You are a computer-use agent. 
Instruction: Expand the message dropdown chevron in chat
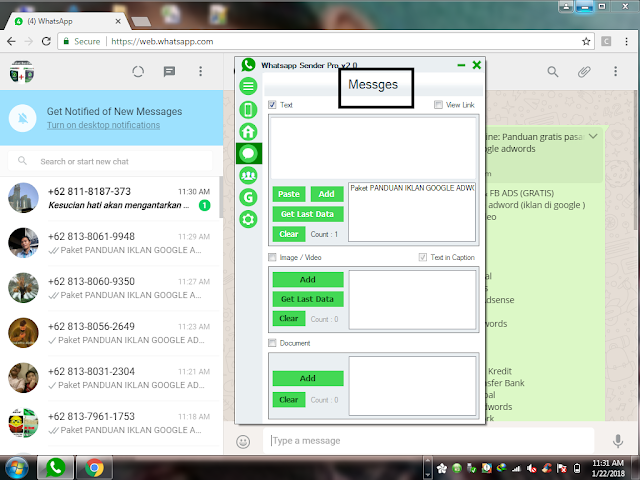tap(593, 136)
